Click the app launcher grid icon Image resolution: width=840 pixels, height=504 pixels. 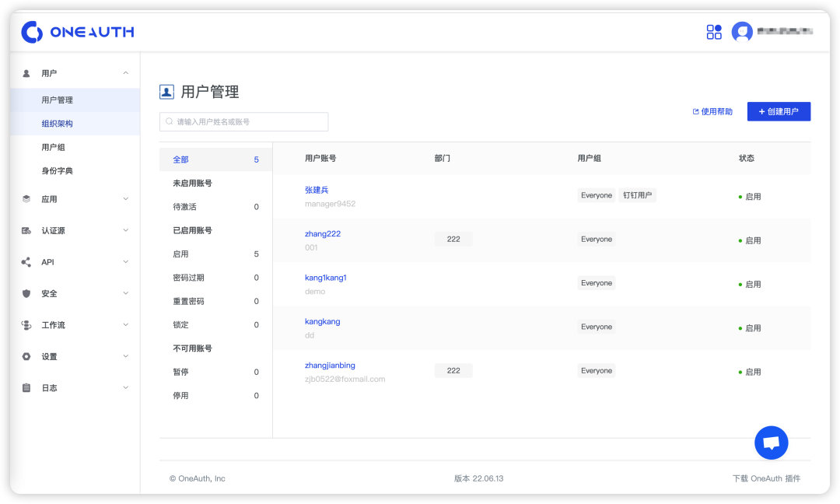click(x=713, y=32)
